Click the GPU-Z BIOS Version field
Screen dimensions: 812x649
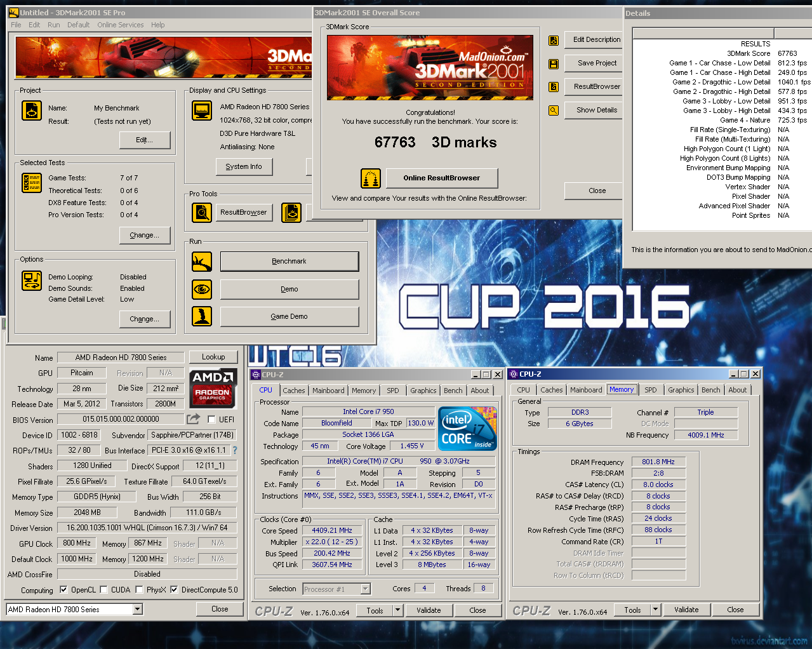point(121,419)
